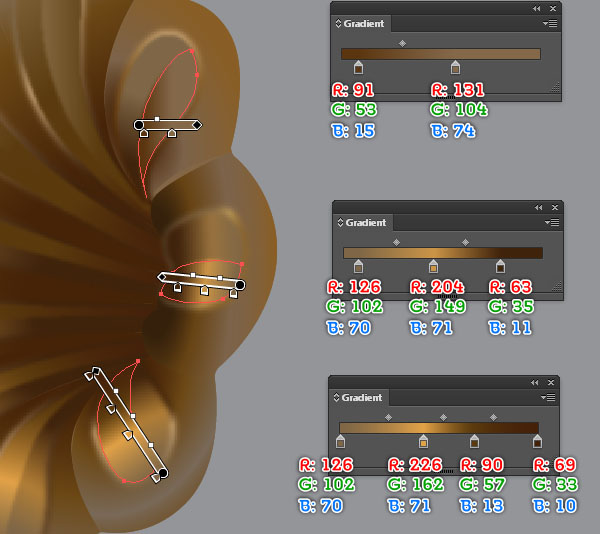Select tan first stop in four-stop panel

pos(340,441)
